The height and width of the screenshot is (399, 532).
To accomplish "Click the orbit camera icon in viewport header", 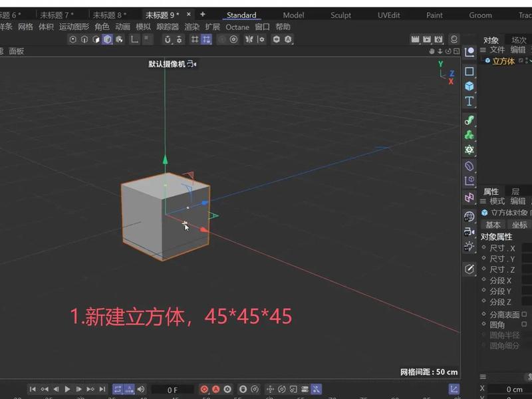I will 448,51.
